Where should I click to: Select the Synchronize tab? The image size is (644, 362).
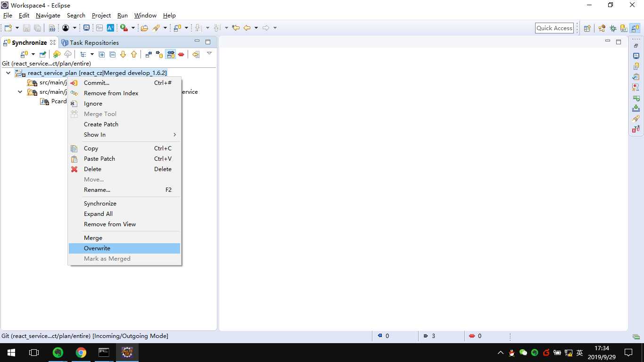[x=29, y=42]
